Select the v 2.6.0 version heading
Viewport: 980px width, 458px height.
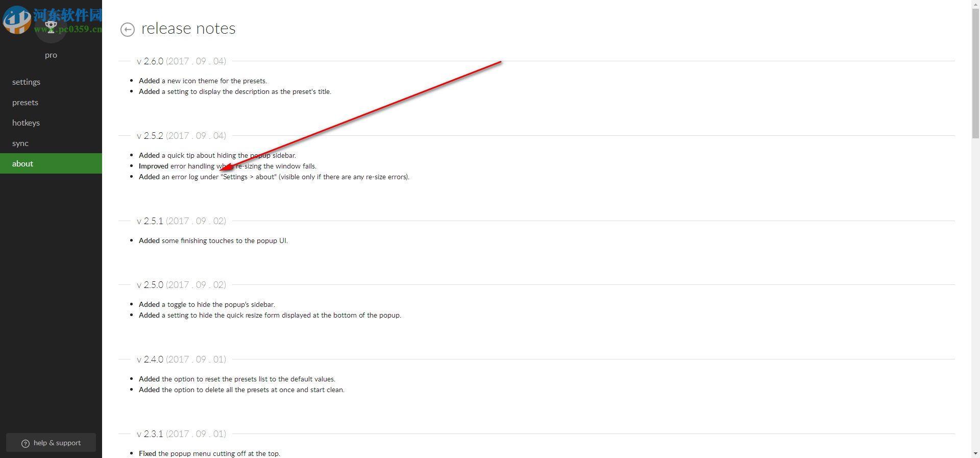pyautogui.click(x=181, y=61)
